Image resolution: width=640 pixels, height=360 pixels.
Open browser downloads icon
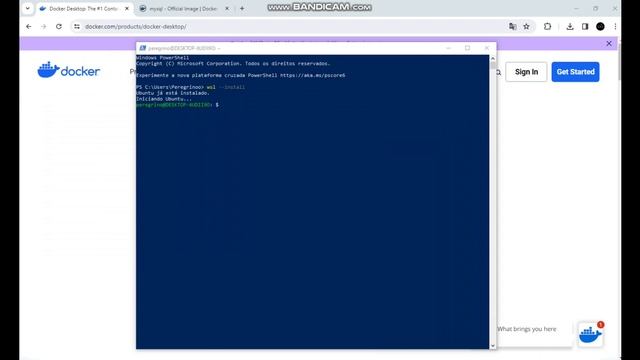(x=570, y=27)
